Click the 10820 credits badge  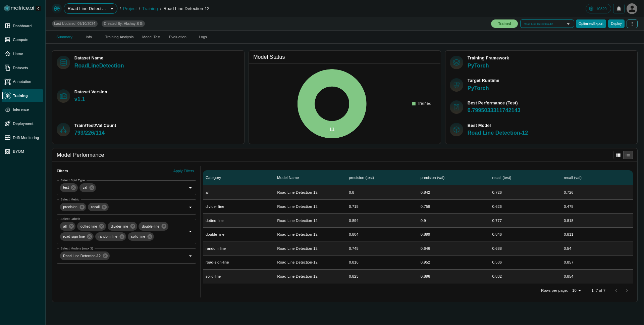point(598,9)
